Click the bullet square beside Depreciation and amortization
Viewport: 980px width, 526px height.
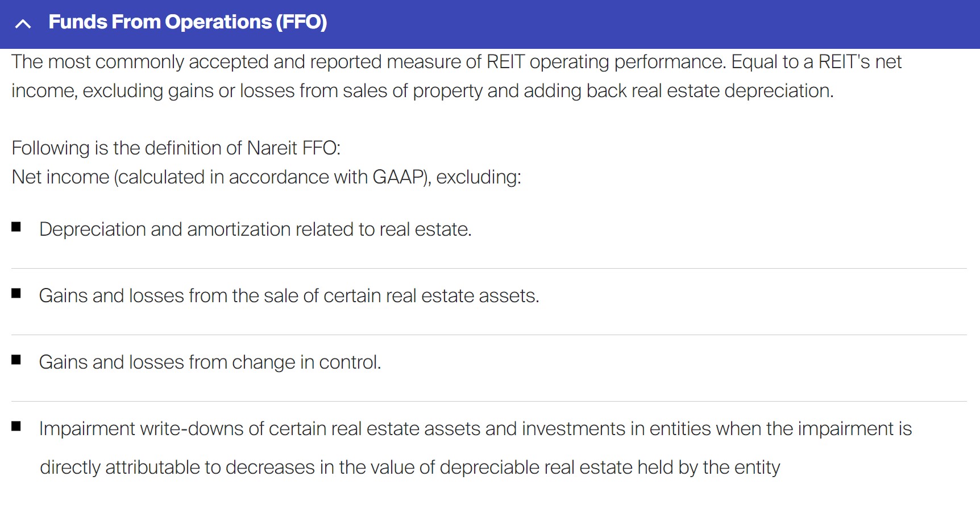click(16, 227)
